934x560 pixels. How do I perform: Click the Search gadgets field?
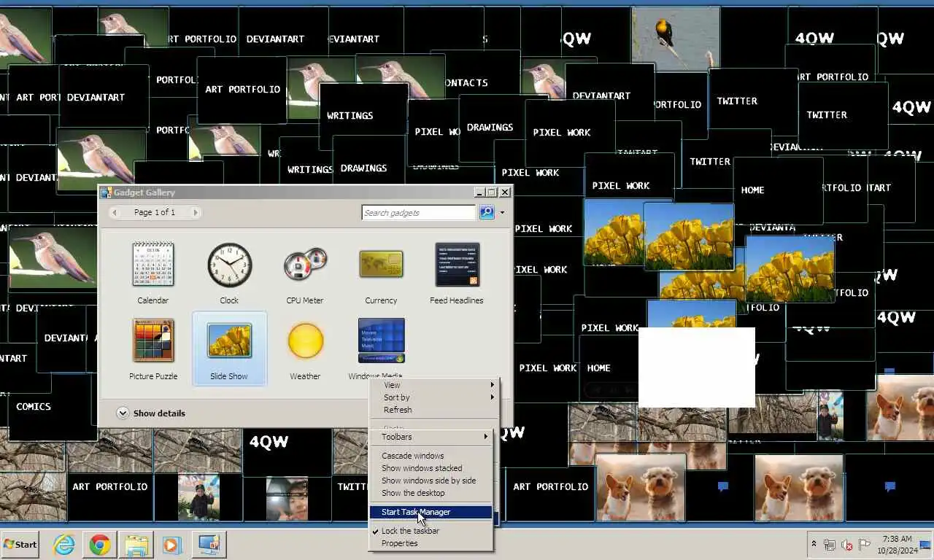click(x=419, y=212)
